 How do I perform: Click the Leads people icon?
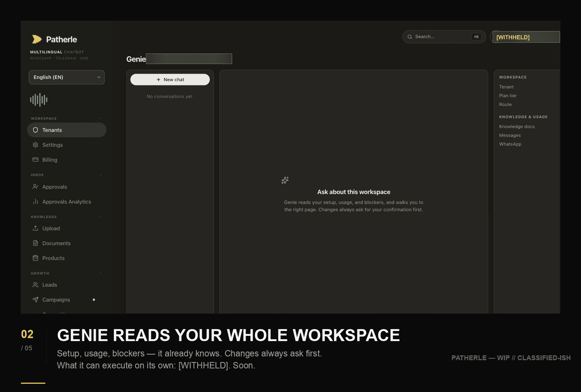[x=36, y=285]
